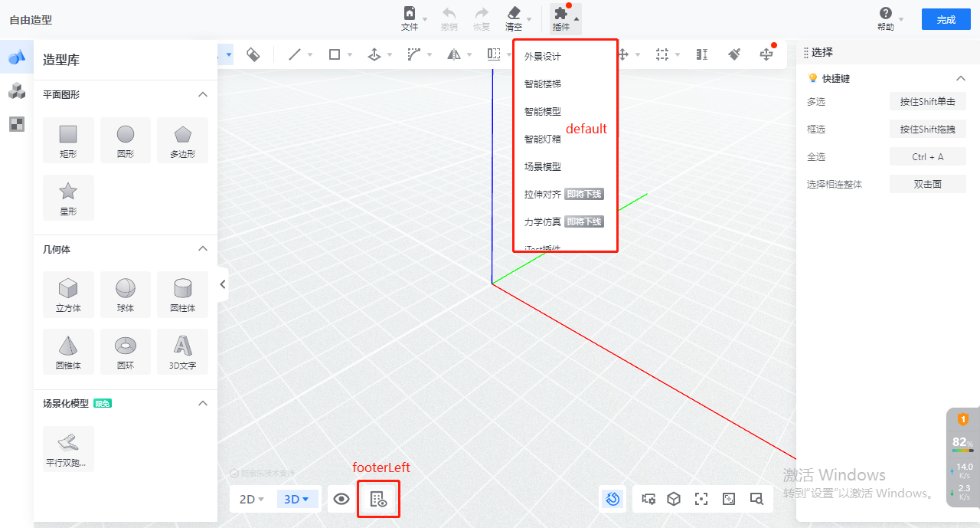The width and height of the screenshot is (980, 528).
Task: Click the building visibility icon in footer
Action: pyautogui.click(x=379, y=499)
